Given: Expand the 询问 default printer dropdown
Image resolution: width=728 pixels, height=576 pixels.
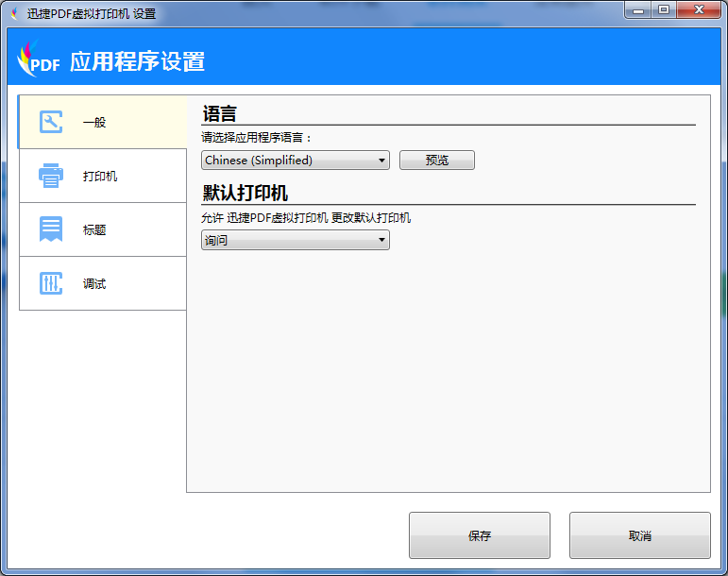Looking at the screenshot, I should pyautogui.click(x=296, y=241).
